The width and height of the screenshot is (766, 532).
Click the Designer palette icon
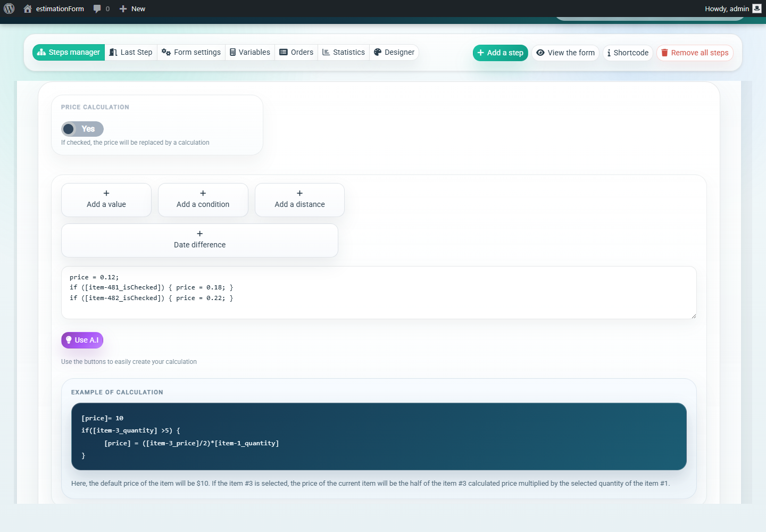(378, 52)
